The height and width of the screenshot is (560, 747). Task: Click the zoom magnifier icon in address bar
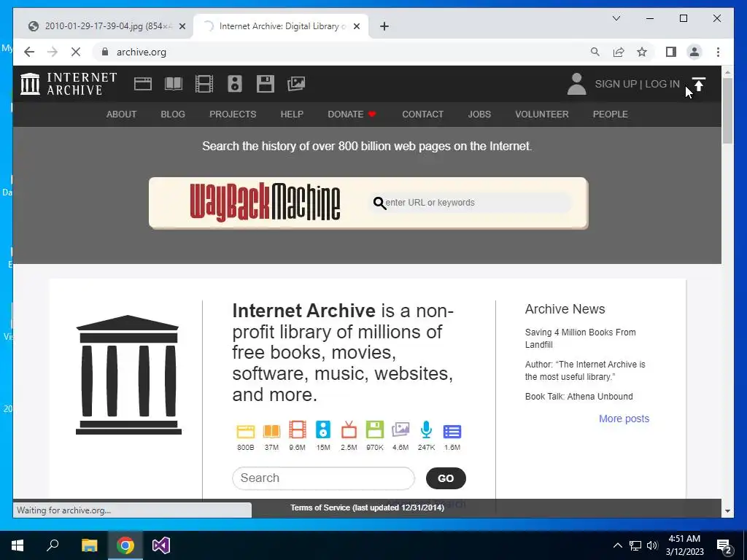tap(595, 52)
